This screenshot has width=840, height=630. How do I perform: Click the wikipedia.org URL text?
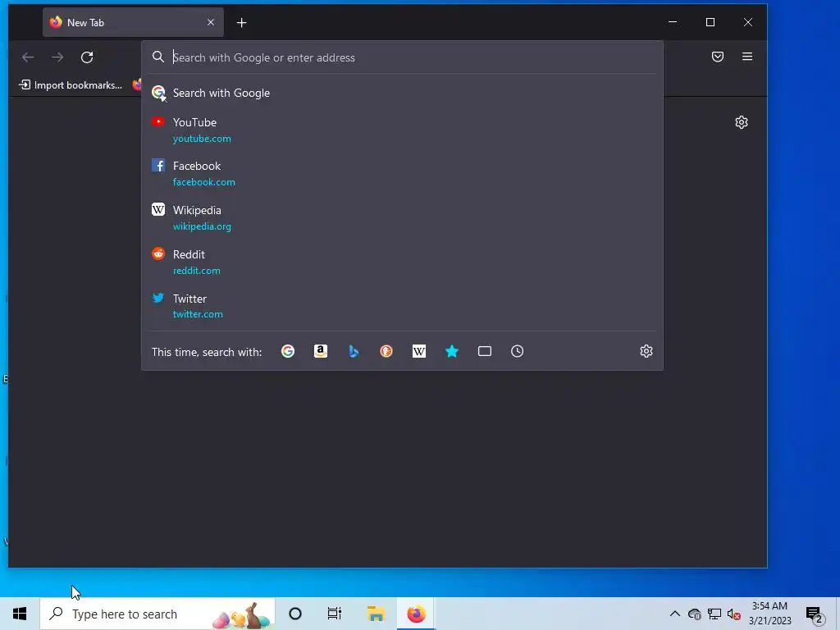202,226
